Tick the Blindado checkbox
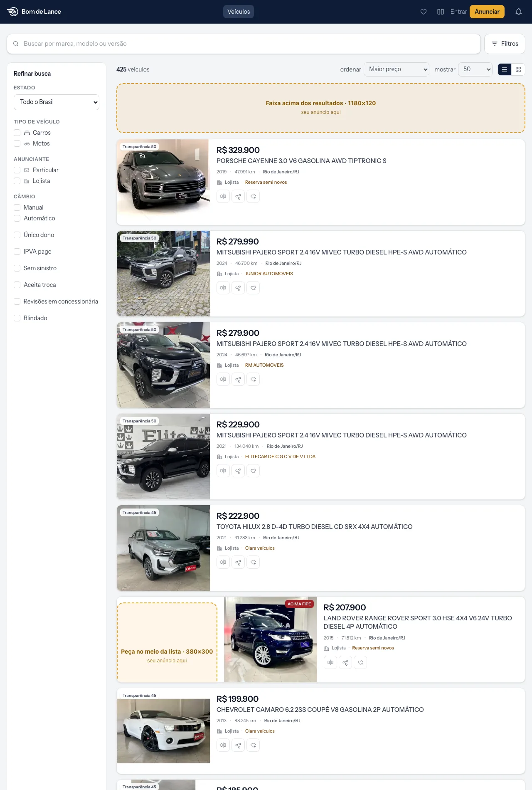The image size is (532, 790). tap(17, 318)
